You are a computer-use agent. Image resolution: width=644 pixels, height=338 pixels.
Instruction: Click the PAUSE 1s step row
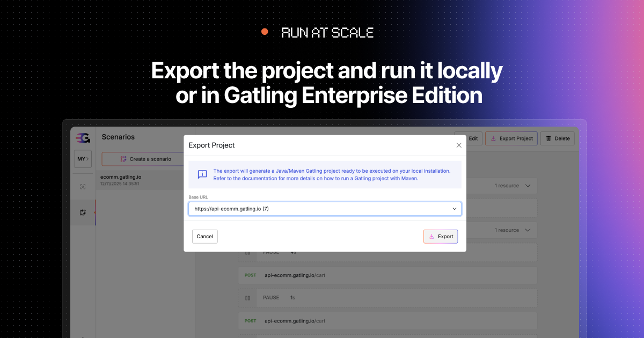pyautogui.click(x=387, y=298)
